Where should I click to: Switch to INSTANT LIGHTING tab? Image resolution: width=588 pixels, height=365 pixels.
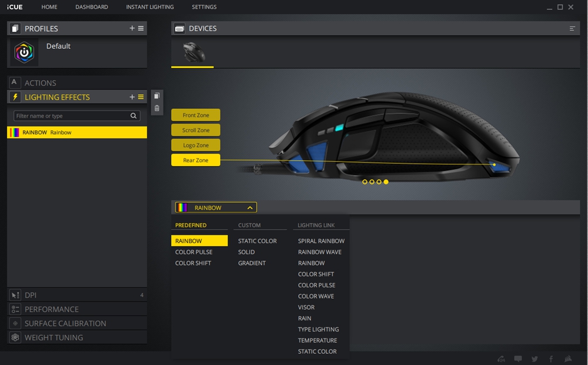click(x=149, y=6)
